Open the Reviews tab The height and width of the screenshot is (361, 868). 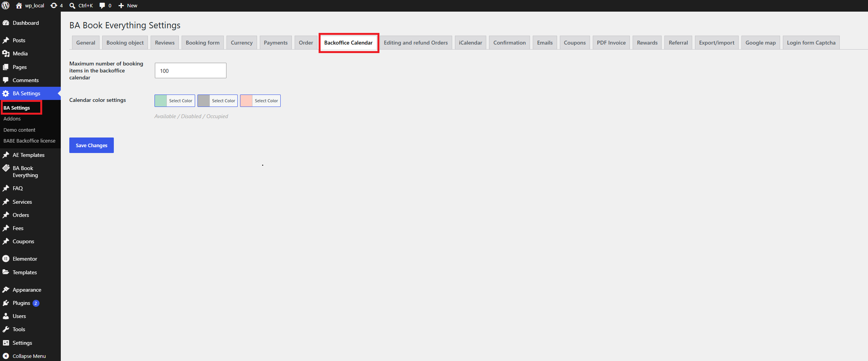click(x=165, y=43)
